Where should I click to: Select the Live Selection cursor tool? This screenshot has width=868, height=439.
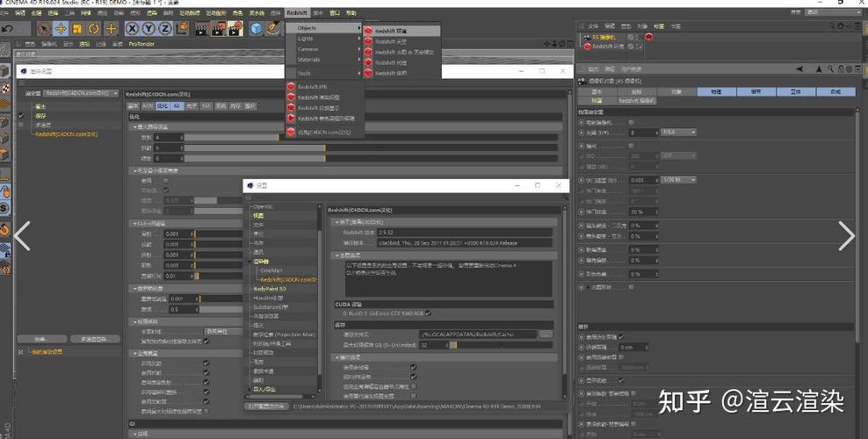point(44,29)
